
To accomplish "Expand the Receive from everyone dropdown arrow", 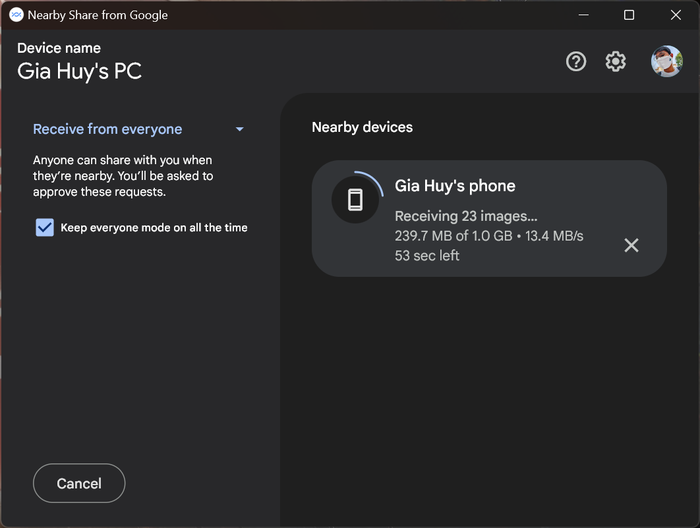I will click(x=240, y=129).
